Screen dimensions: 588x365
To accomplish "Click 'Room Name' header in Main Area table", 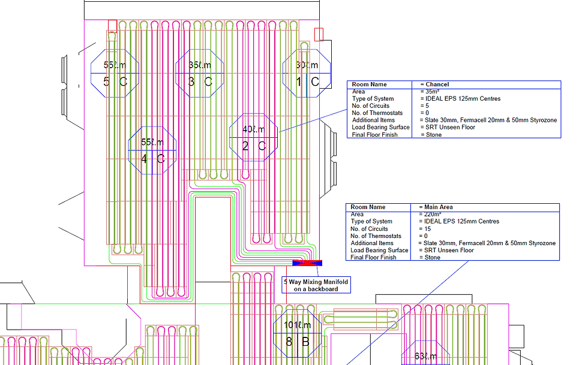I will tap(368, 207).
